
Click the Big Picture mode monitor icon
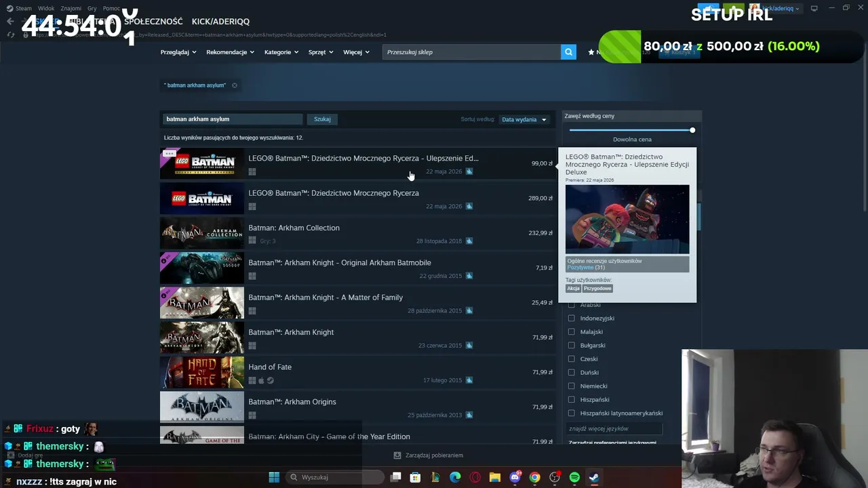tap(814, 8)
